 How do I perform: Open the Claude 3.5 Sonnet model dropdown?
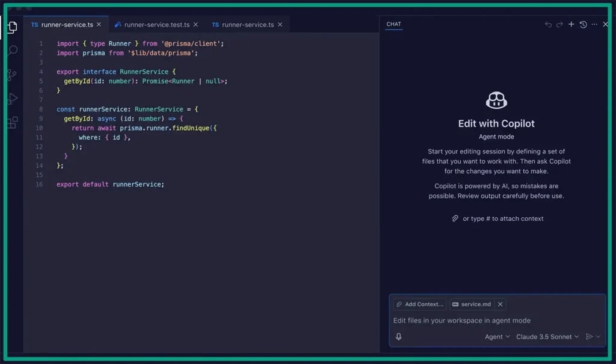coord(547,336)
